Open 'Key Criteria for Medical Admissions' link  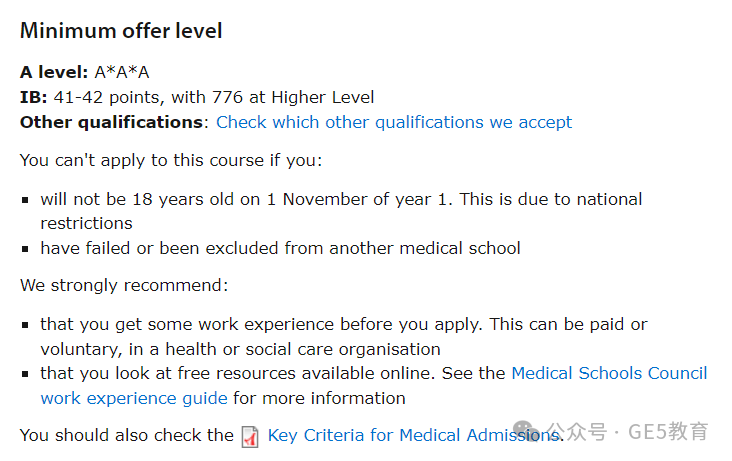point(413,435)
